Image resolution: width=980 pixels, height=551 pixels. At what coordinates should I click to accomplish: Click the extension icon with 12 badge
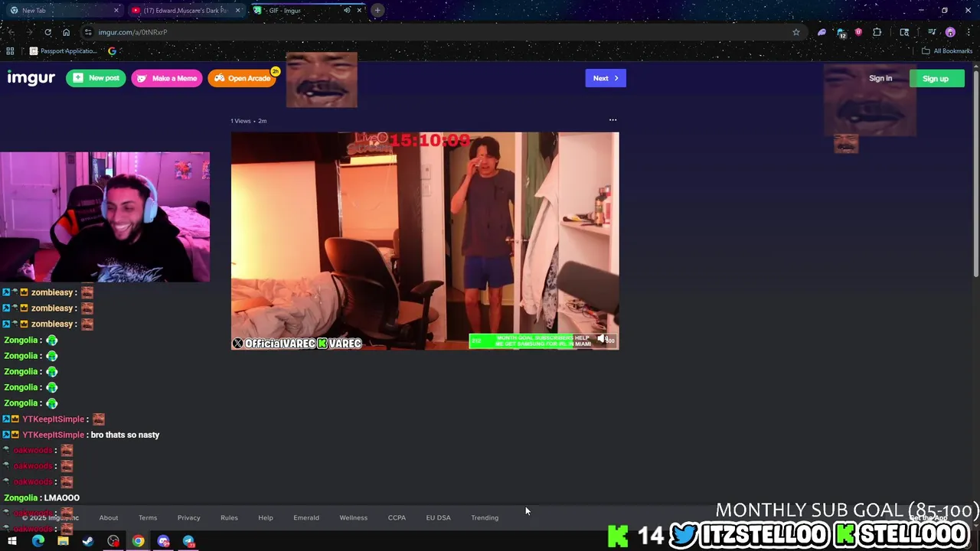(x=841, y=33)
